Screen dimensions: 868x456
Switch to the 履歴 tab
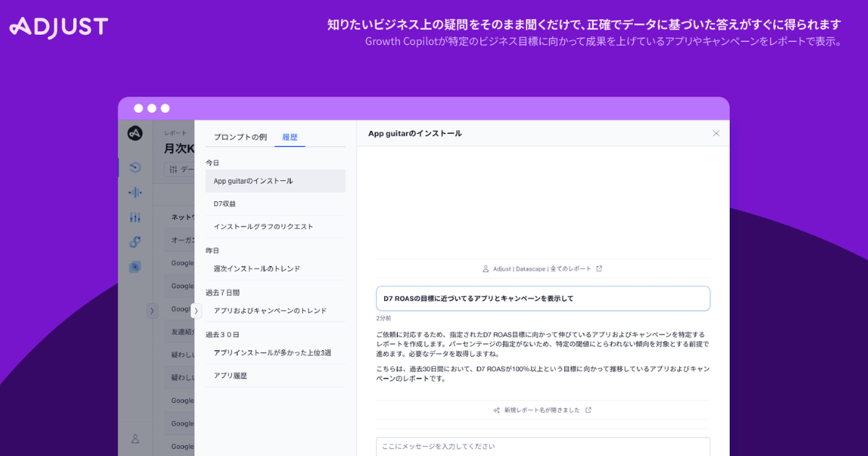point(290,137)
